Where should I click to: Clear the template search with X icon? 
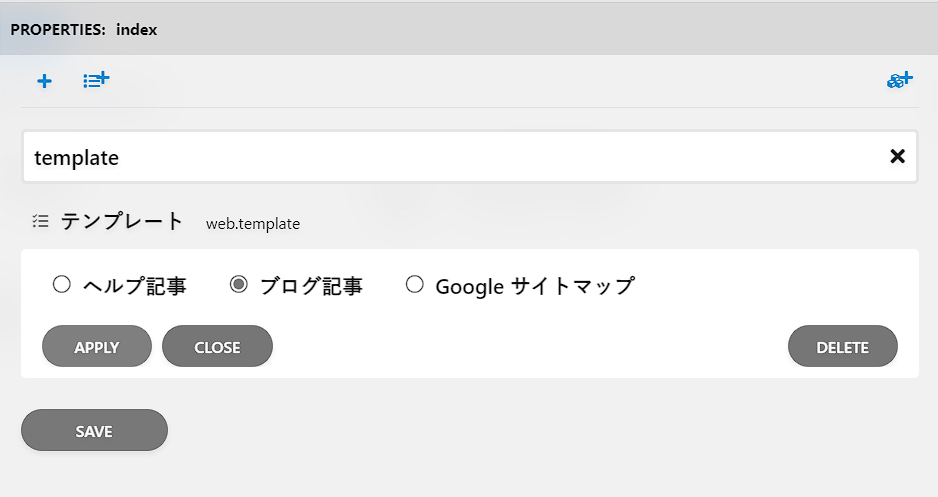click(897, 156)
